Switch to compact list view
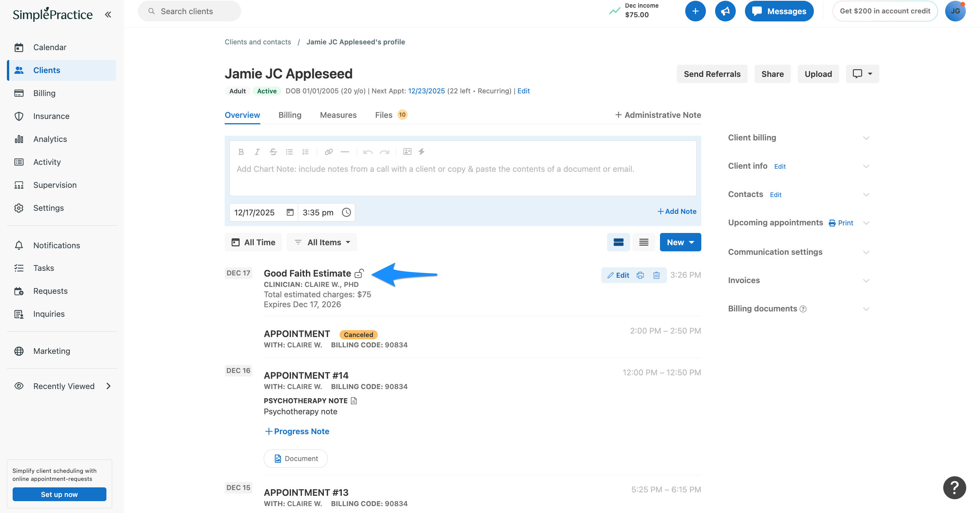The image size is (980, 513). [x=644, y=242]
